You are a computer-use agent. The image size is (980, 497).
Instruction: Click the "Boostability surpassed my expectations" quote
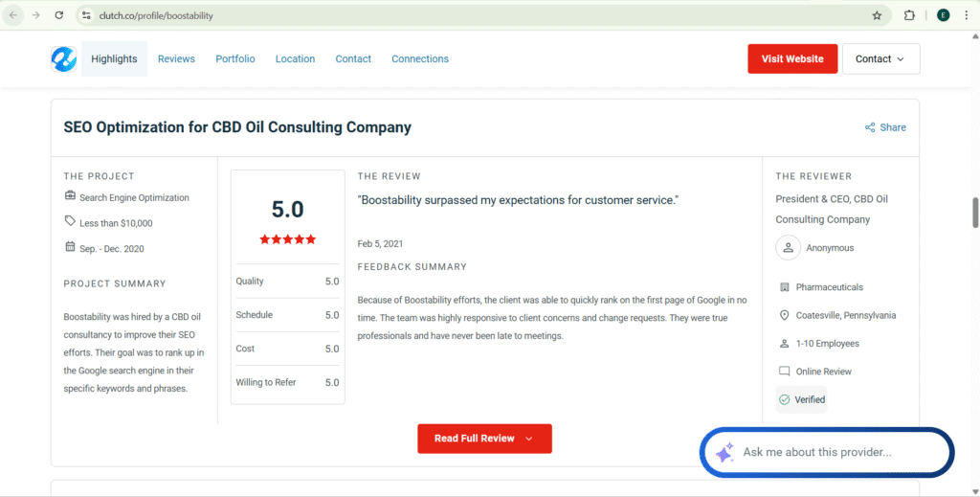(518, 200)
